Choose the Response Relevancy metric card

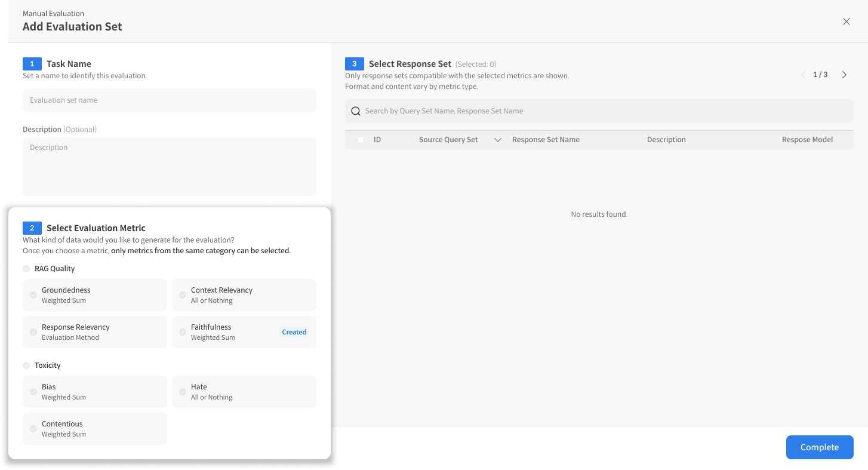[x=95, y=332]
